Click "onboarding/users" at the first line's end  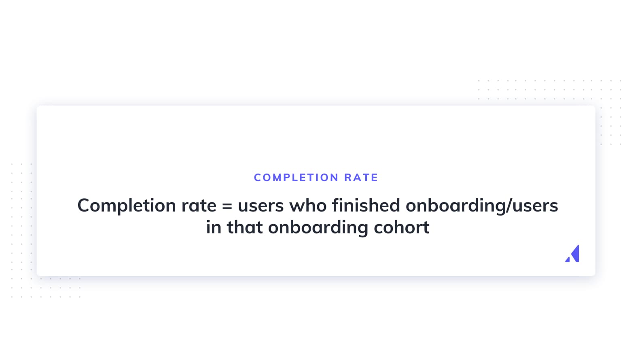tap(481, 205)
